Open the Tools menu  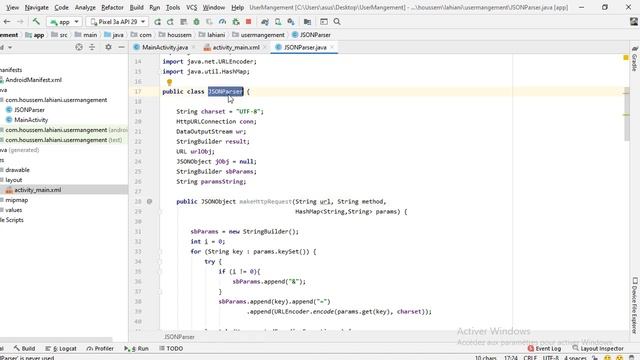173,7
